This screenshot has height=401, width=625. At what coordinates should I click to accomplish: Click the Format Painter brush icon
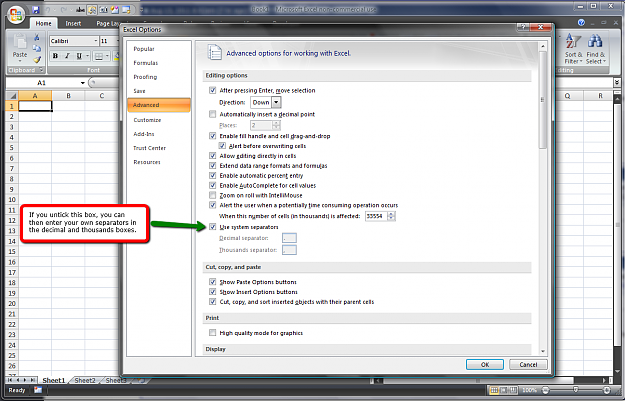coord(37,60)
